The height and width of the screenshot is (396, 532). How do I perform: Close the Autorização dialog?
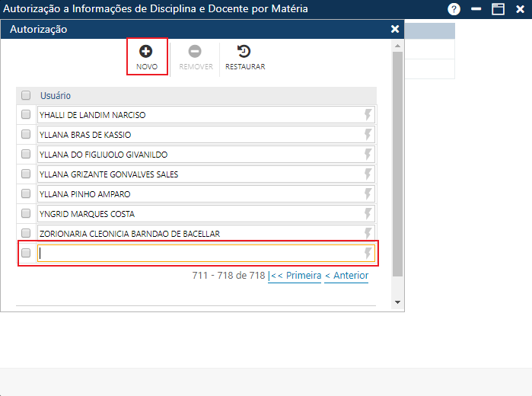click(395, 29)
